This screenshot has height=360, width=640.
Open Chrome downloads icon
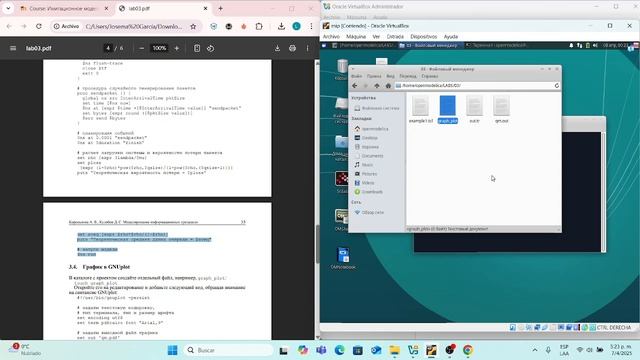tap(281, 26)
